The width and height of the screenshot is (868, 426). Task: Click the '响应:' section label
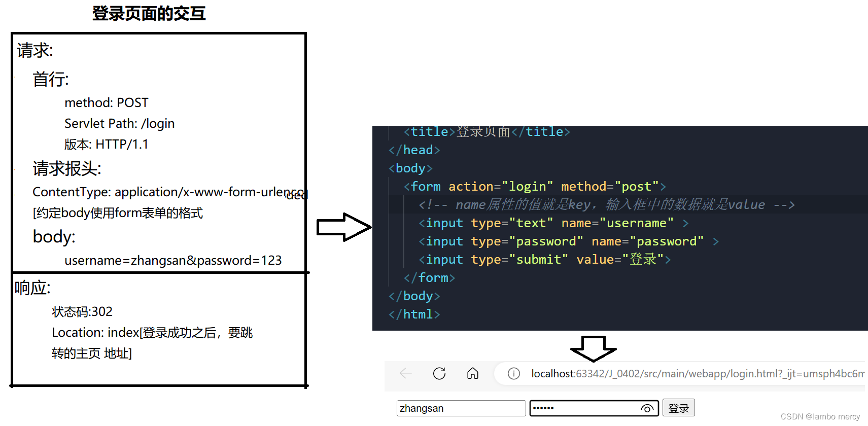32,288
